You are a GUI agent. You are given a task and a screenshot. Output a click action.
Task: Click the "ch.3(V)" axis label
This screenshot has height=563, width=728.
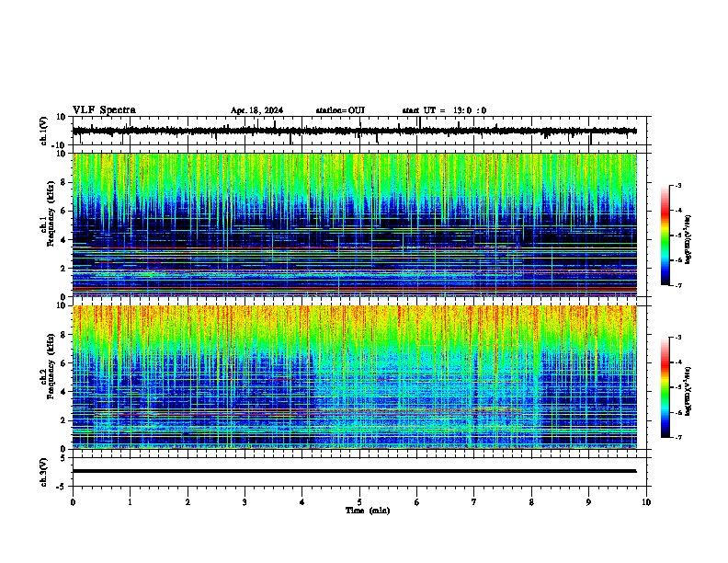pos(43,472)
